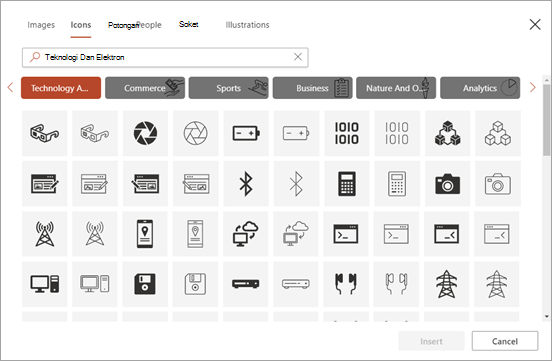Viewport: 552px width, 361px height.
Task: Select the filled desktop computer icon
Action: [45, 284]
